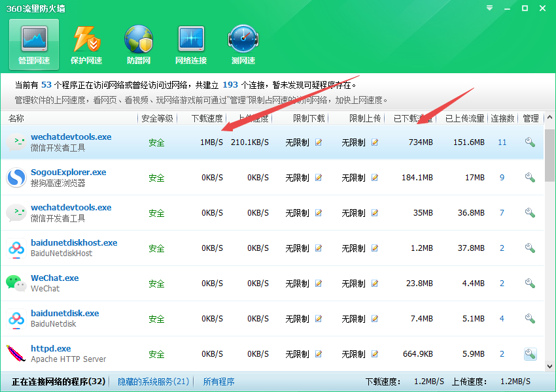Edit download limit for baidunetdiskhost.exe
The height and width of the screenshot is (392, 556).
(319, 248)
